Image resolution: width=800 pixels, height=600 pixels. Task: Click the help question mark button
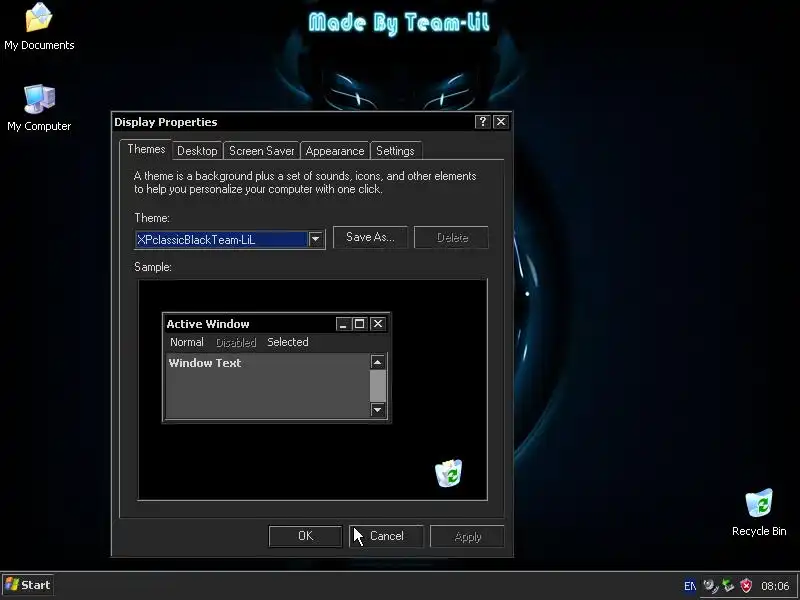click(482, 122)
